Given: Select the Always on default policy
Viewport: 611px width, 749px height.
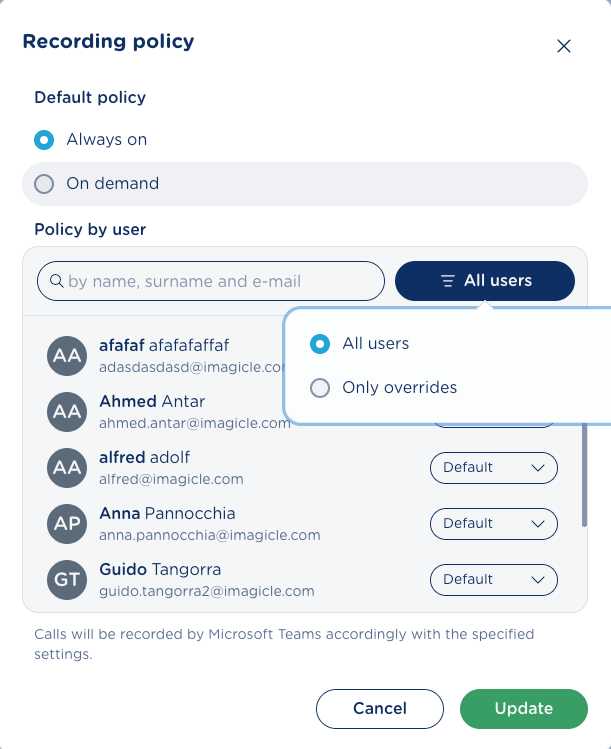Looking at the screenshot, I should [44, 140].
